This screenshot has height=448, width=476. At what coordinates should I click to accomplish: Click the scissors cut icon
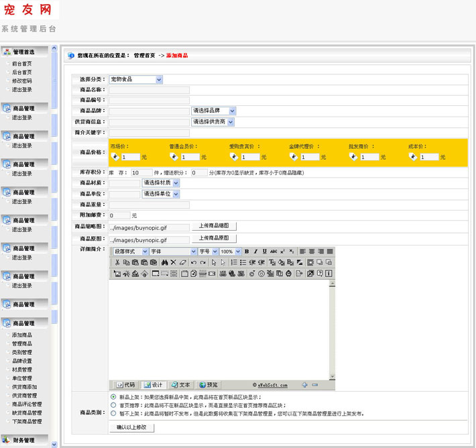point(117,262)
